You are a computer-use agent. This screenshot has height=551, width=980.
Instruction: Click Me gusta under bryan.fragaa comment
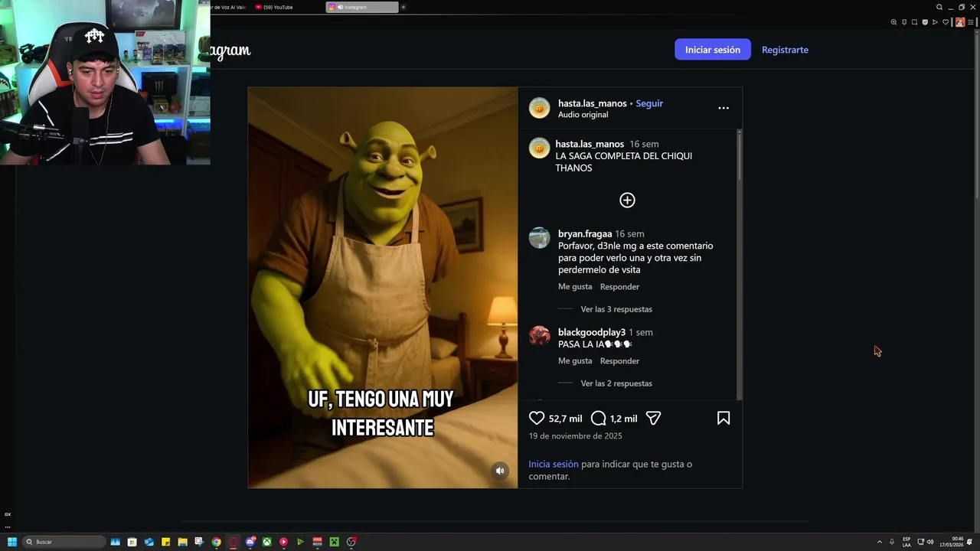click(x=575, y=287)
